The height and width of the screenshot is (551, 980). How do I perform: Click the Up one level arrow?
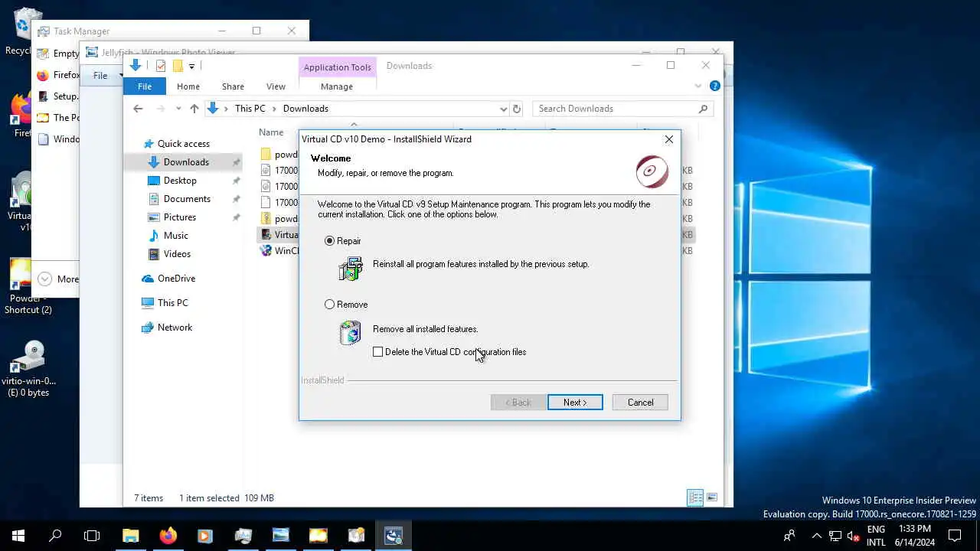click(194, 109)
